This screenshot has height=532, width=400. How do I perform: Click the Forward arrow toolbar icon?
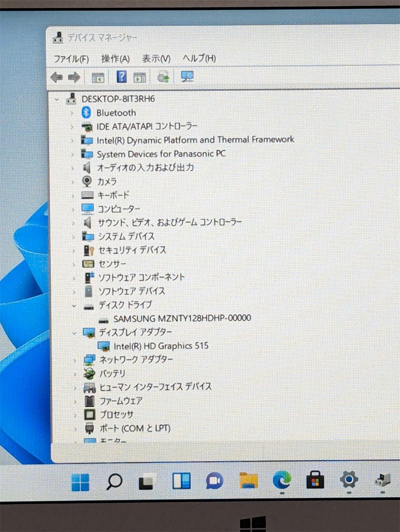coord(74,77)
